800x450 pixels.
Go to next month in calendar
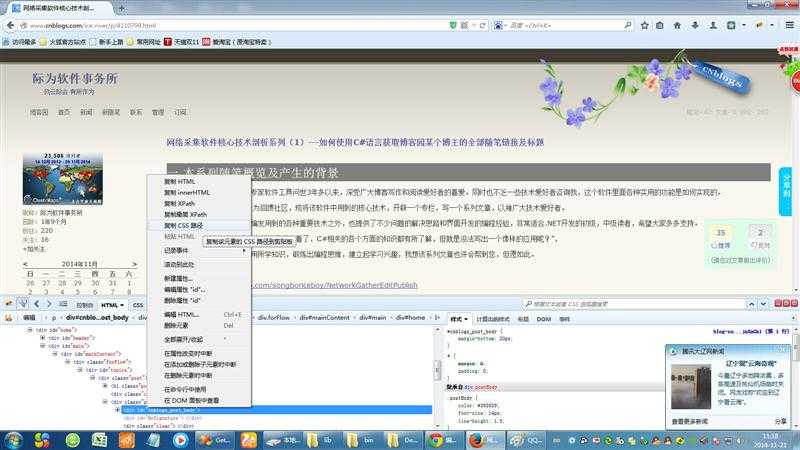[135, 264]
